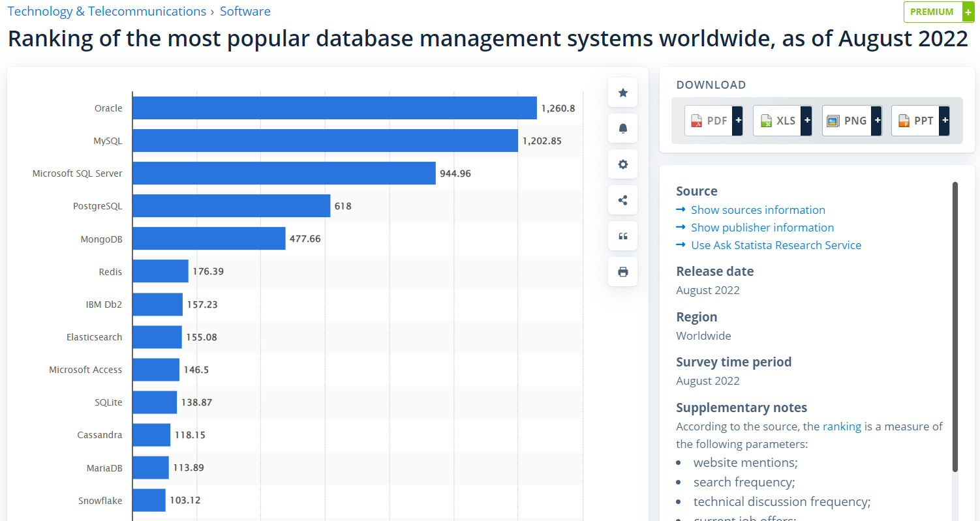This screenshot has height=521, width=980.
Task: Click the value 1,202.85
Action: (542, 141)
